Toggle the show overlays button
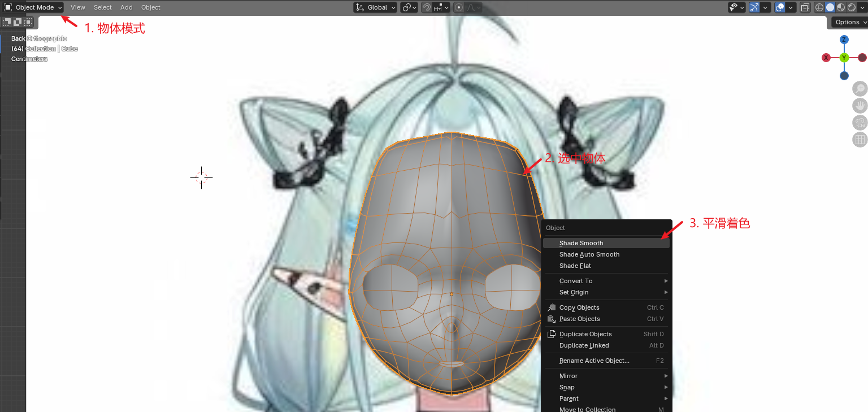868x412 pixels. [780, 7]
